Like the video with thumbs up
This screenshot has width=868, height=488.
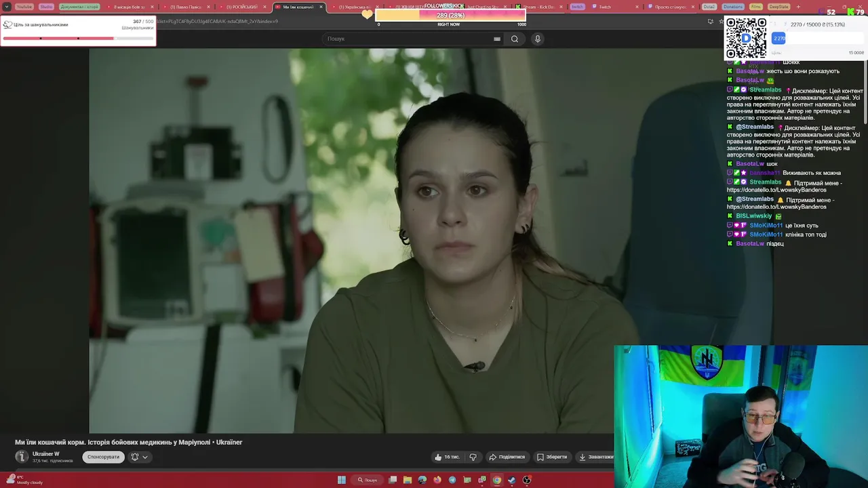448,457
